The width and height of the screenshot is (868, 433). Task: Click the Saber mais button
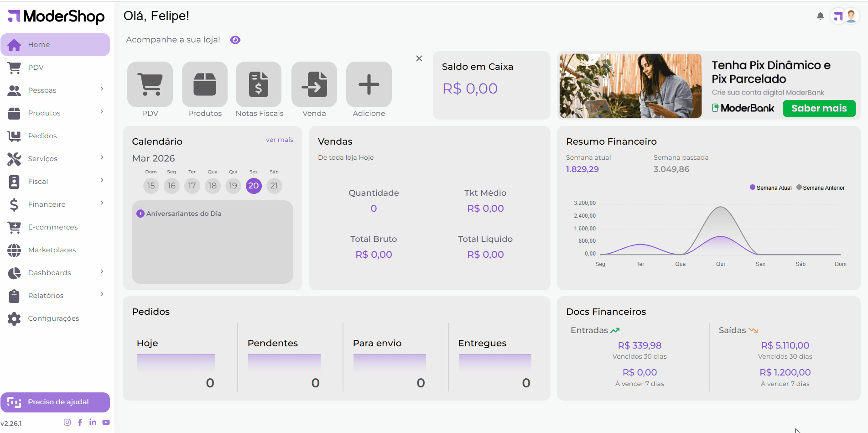(819, 108)
